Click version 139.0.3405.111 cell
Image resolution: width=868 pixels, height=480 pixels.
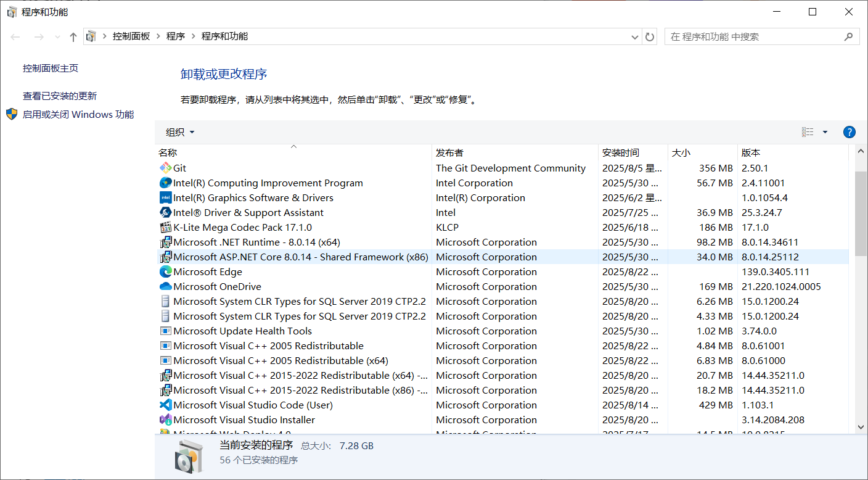[x=776, y=271]
